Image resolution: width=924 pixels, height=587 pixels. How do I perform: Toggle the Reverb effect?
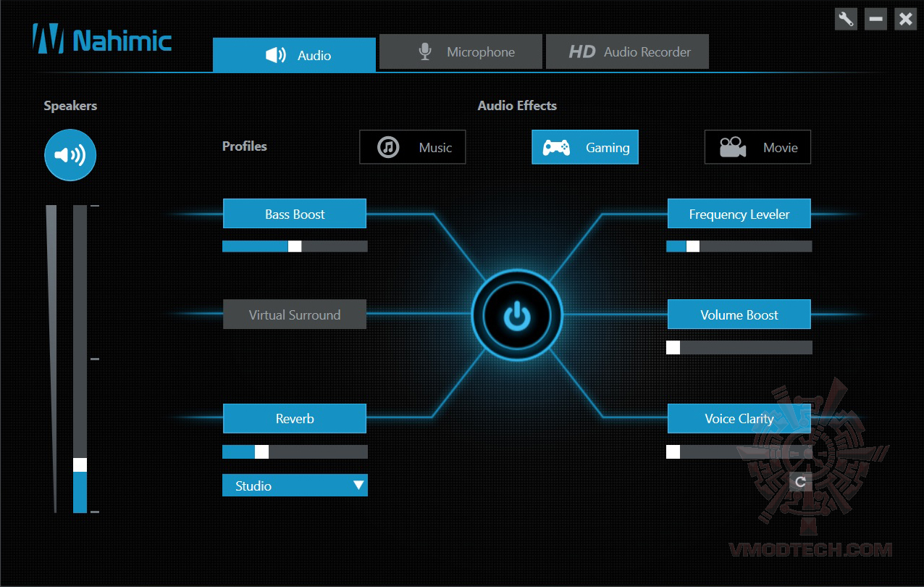click(x=295, y=418)
